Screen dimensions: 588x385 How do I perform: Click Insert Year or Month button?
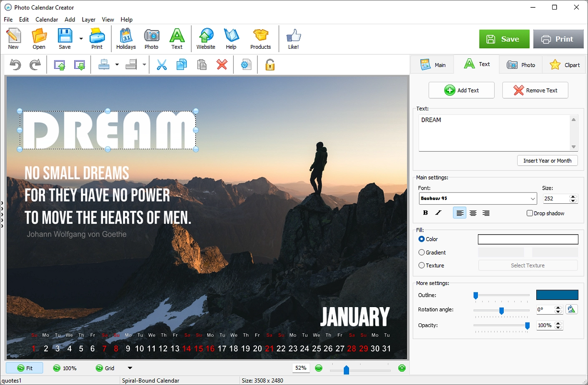[x=547, y=161]
